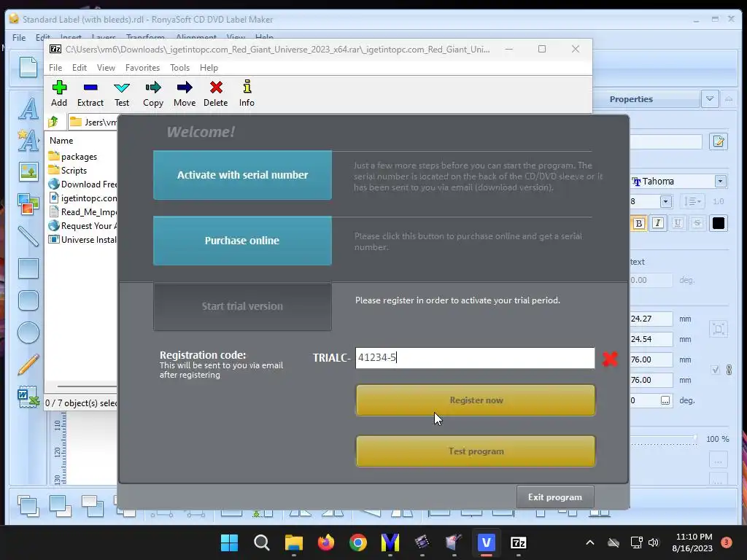Open File Explorer from taskbar

[x=293, y=542]
